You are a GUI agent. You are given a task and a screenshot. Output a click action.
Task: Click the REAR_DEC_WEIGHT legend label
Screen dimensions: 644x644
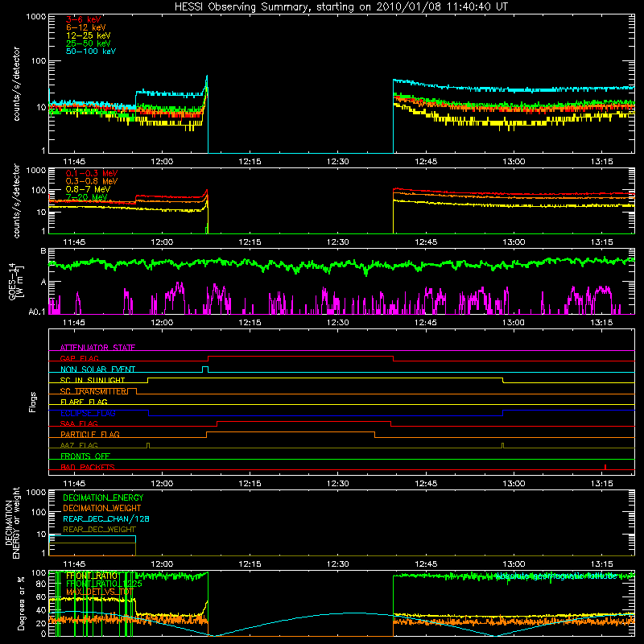pyautogui.click(x=99, y=530)
